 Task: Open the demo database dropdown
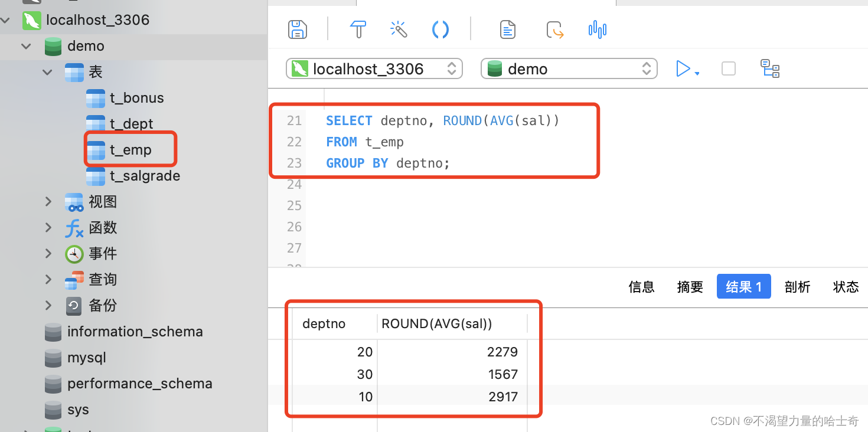coord(569,68)
